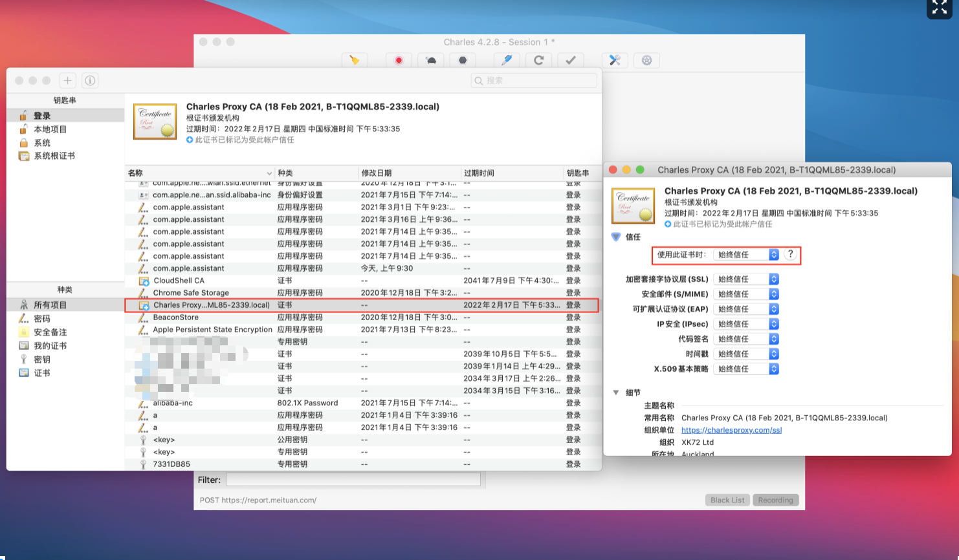Click the fullscreen expand icon at top right
The image size is (959, 560).
click(940, 8)
